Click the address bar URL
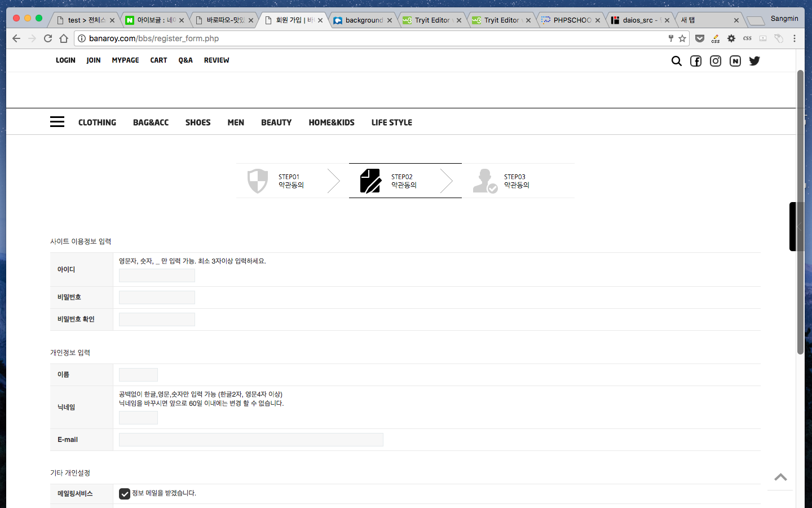 click(154, 38)
